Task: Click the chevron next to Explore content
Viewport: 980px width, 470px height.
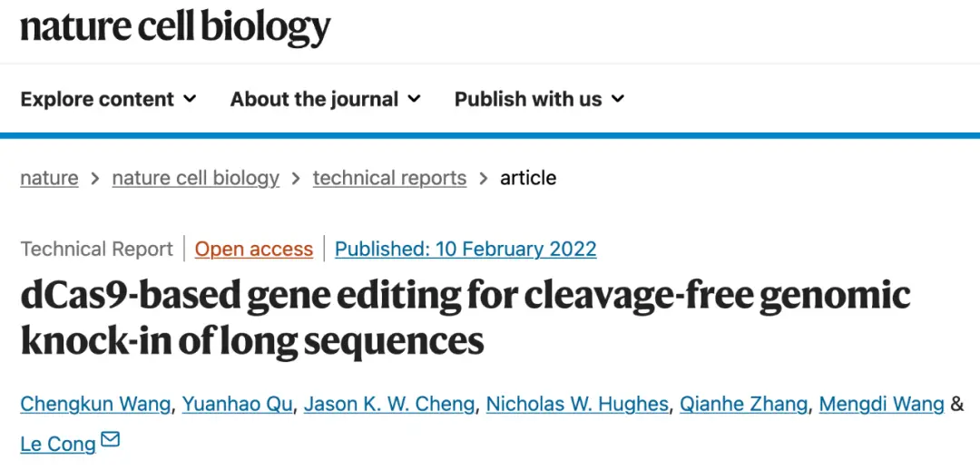Action: [190, 99]
